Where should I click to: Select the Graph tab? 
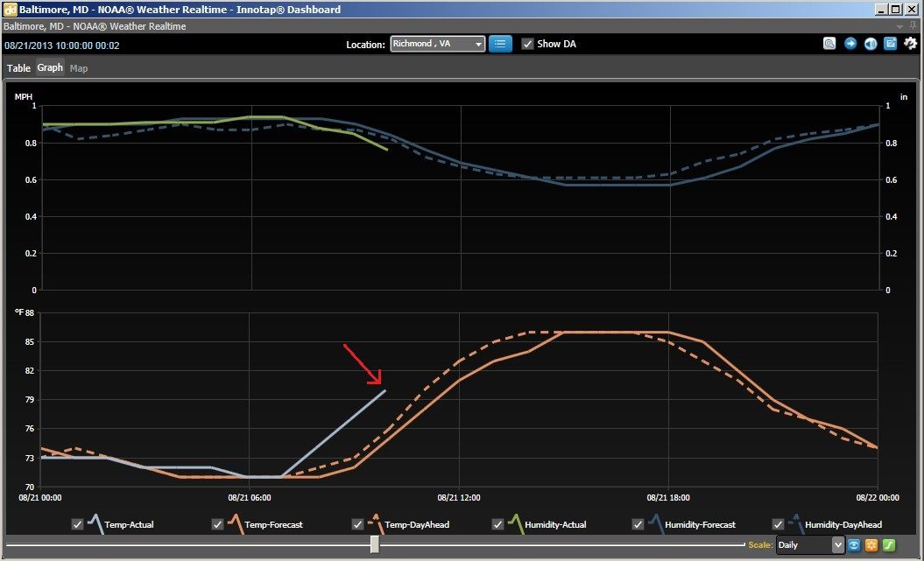click(x=50, y=67)
